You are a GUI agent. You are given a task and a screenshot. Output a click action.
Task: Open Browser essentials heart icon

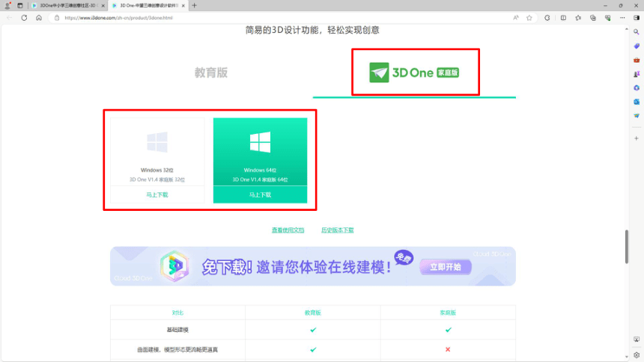click(x=608, y=18)
